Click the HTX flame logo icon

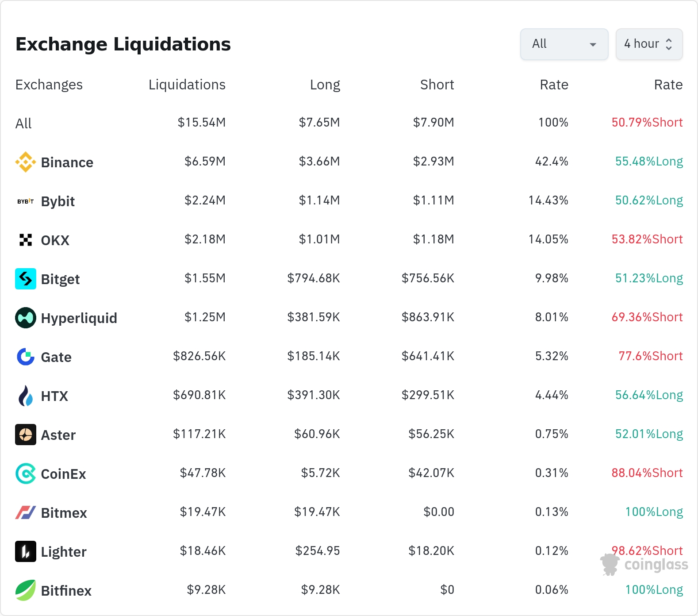click(26, 396)
